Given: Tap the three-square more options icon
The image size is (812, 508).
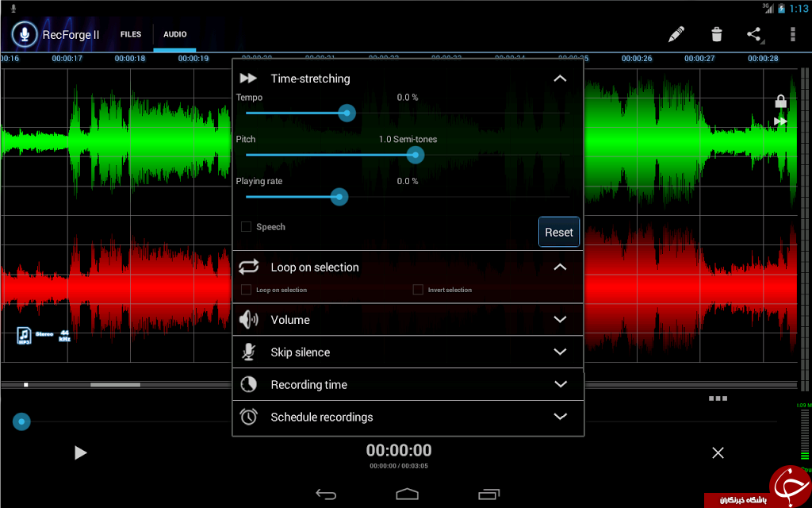Looking at the screenshot, I should [x=718, y=398].
